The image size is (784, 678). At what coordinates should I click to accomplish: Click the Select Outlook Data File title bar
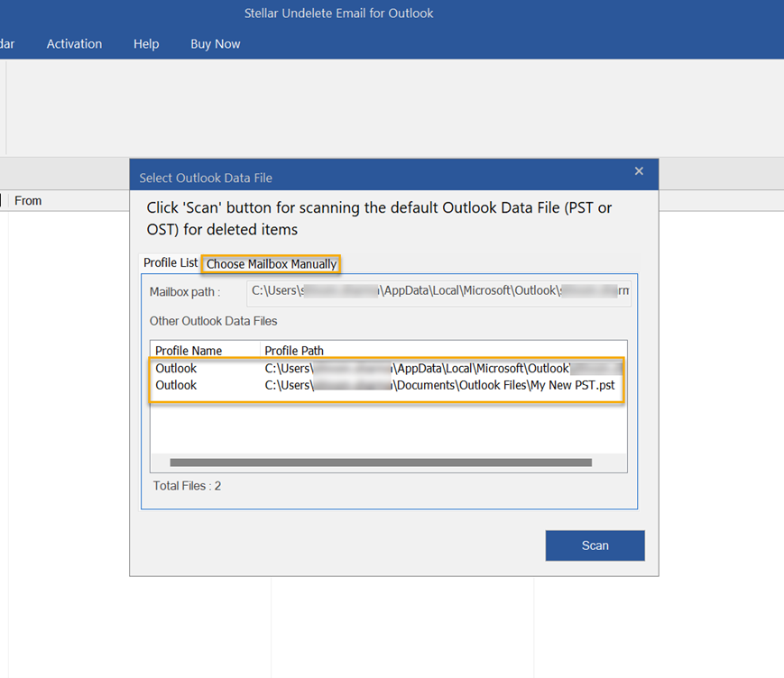(x=361, y=178)
